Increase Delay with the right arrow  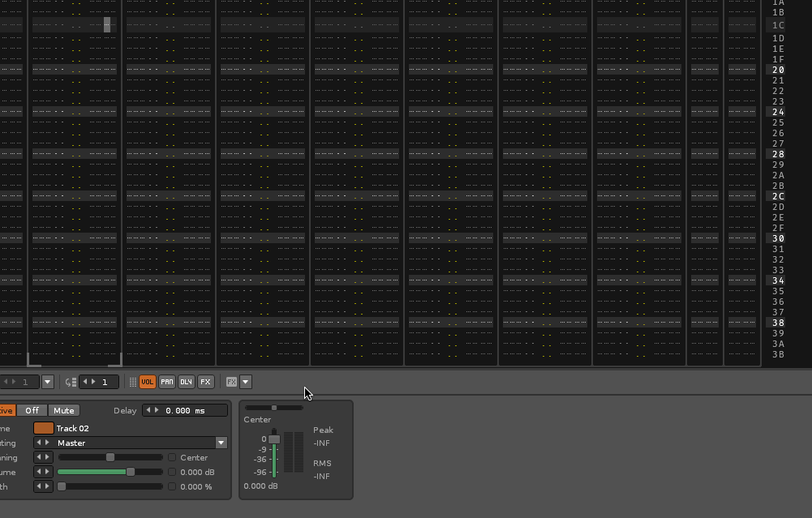click(x=157, y=410)
